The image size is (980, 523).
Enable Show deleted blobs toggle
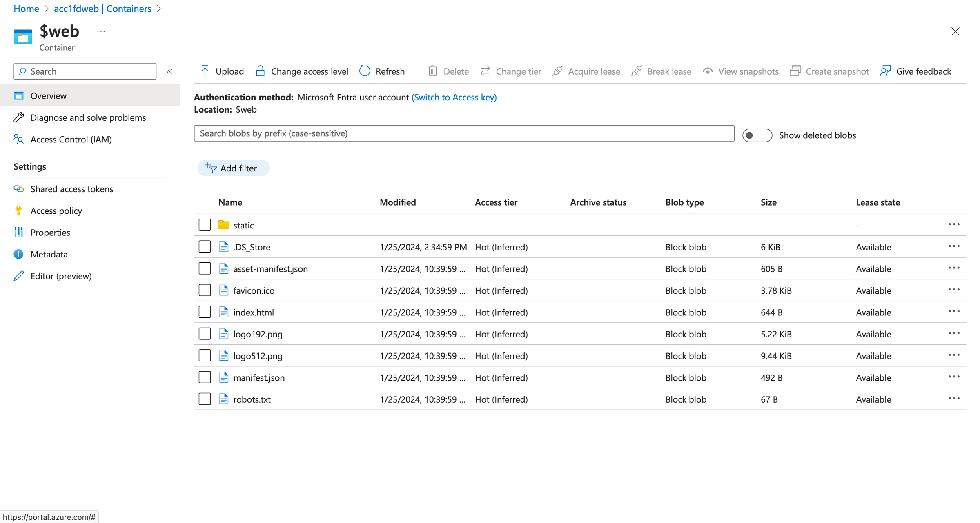point(757,135)
